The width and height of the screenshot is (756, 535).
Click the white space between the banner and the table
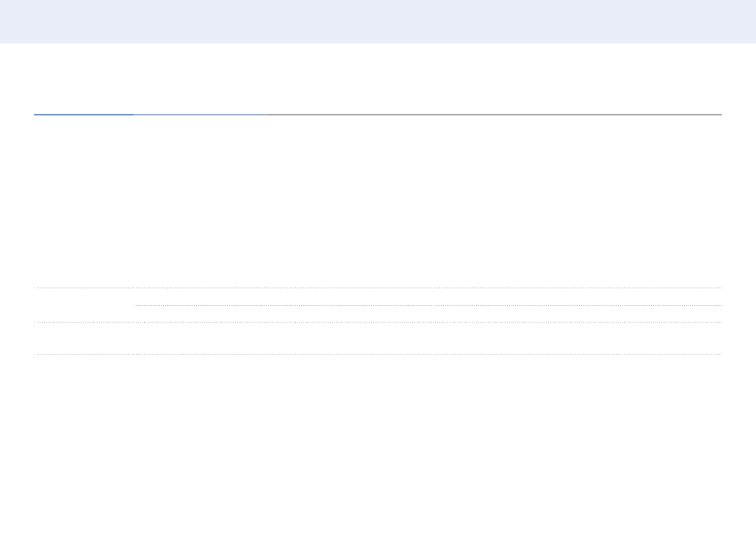378,78
